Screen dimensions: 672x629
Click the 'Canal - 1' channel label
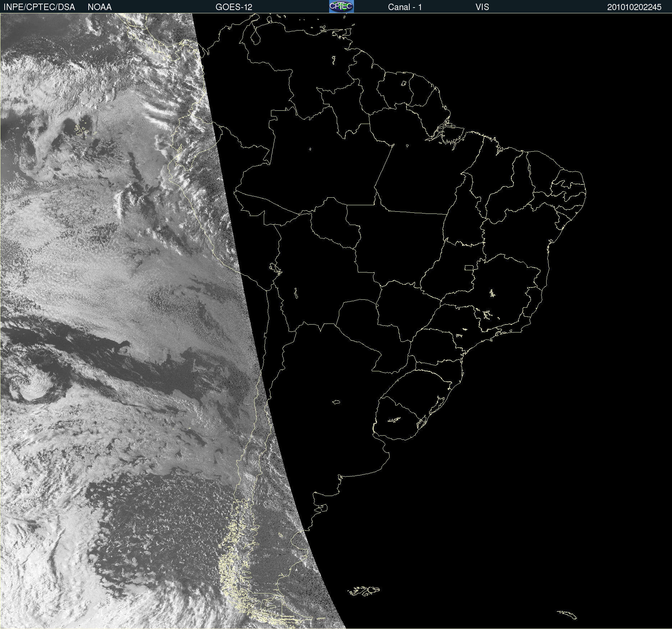pyautogui.click(x=405, y=7)
